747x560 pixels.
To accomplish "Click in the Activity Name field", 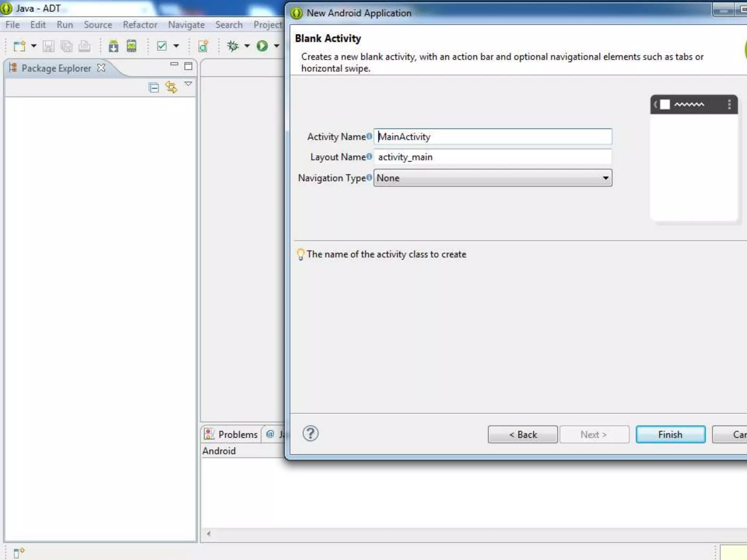I will [492, 137].
